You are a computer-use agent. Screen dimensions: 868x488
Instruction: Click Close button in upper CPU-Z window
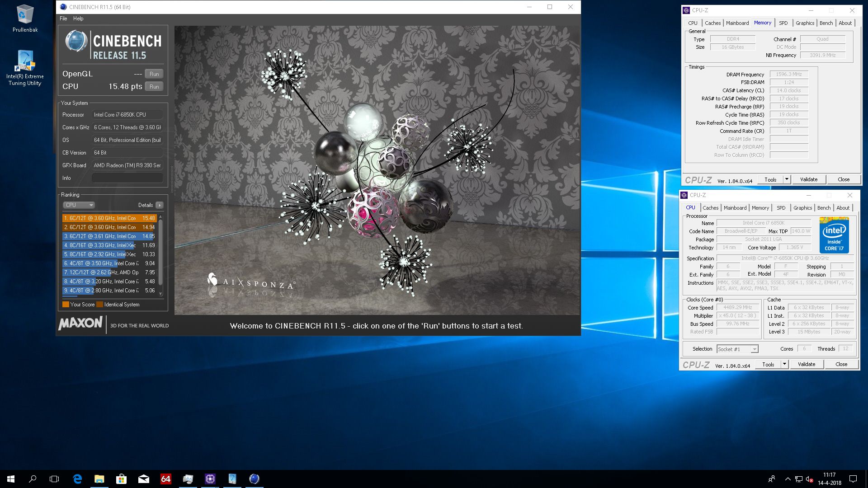(844, 179)
